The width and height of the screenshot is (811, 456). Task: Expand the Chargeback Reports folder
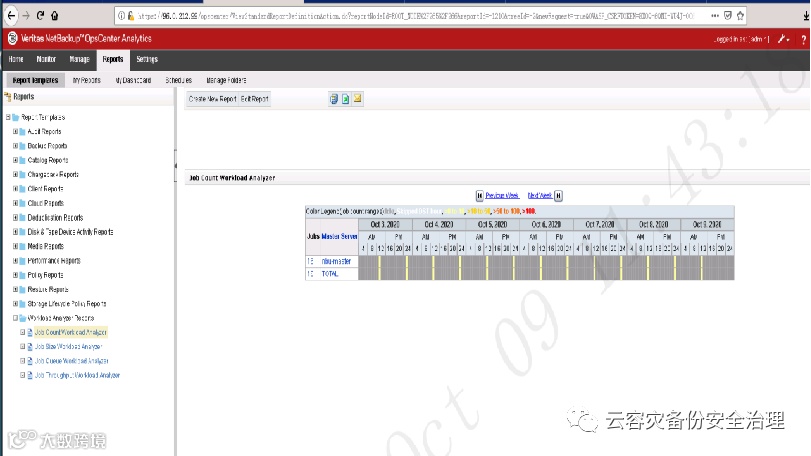[x=16, y=175]
